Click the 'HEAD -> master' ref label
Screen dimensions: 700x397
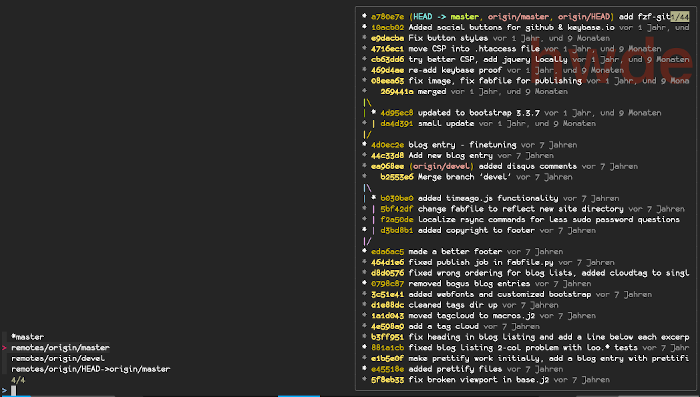(445, 17)
